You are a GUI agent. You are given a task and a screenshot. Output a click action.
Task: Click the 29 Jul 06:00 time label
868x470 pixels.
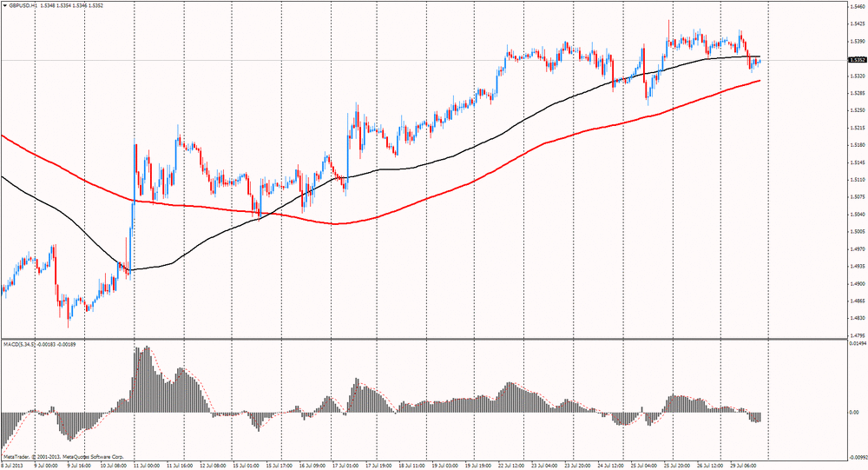[744, 467]
